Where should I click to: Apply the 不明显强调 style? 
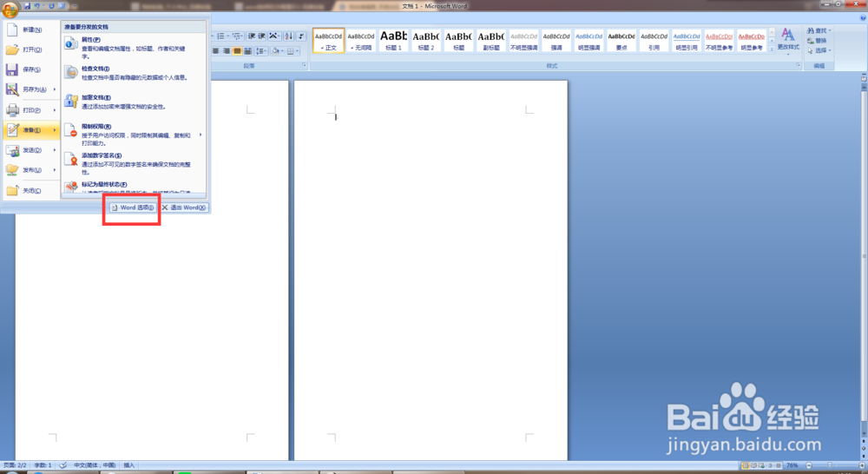click(523, 41)
